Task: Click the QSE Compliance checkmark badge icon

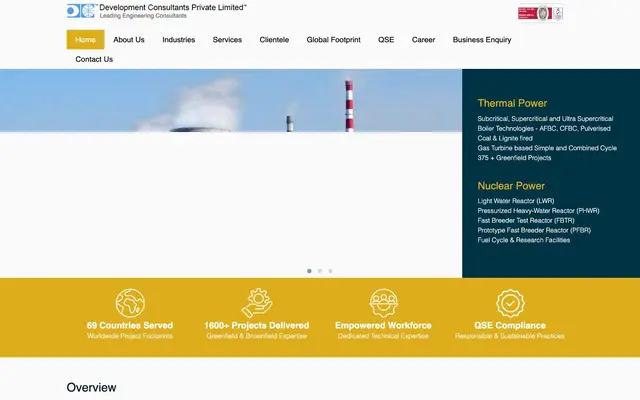Action: point(510,303)
